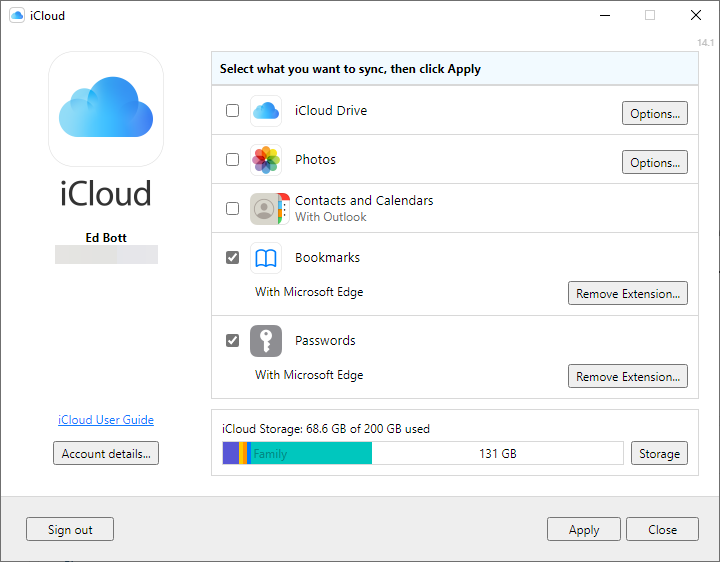Viewport: 720px width, 562px height.
Task: Click the Passwords key icon
Action: click(266, 341)
